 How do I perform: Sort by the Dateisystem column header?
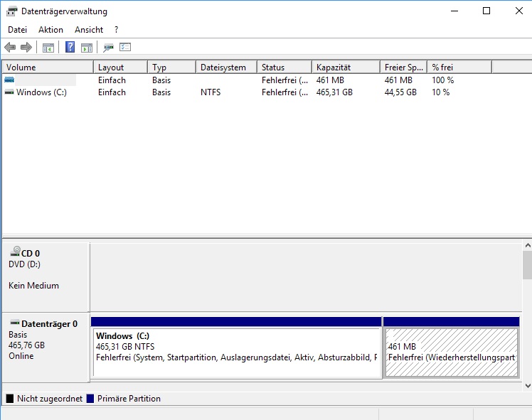pos(227,67)
